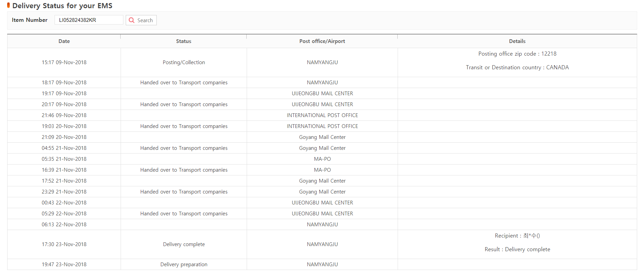This screenshot has height=271, width=644.
Task: Select the '21:46 09-Nov-2018' date cell
Action: tap(64, 115)
